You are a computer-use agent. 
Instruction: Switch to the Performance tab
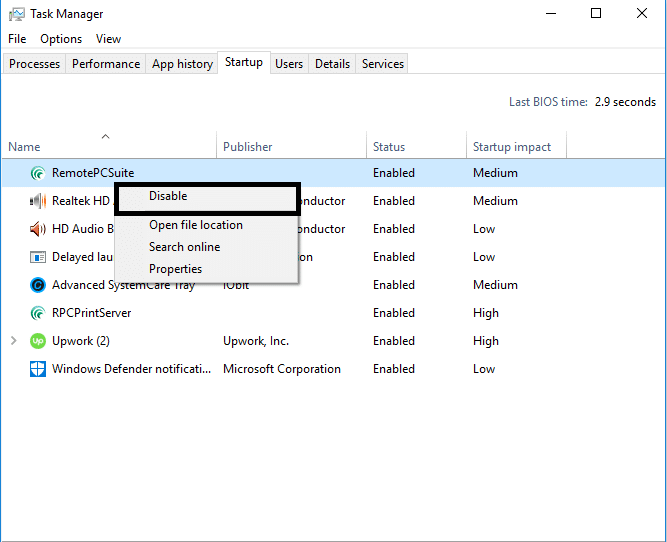point(106,64)
